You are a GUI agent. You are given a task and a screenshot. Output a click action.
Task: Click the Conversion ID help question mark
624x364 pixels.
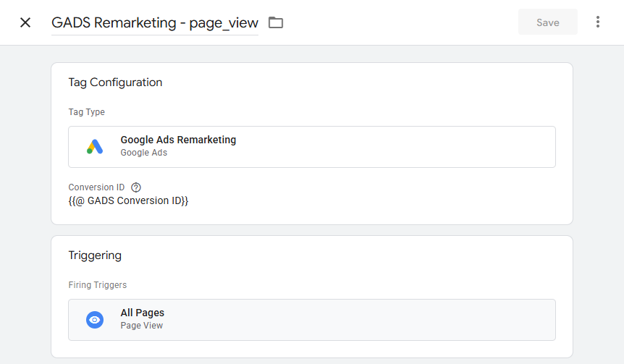pos(136,187)
